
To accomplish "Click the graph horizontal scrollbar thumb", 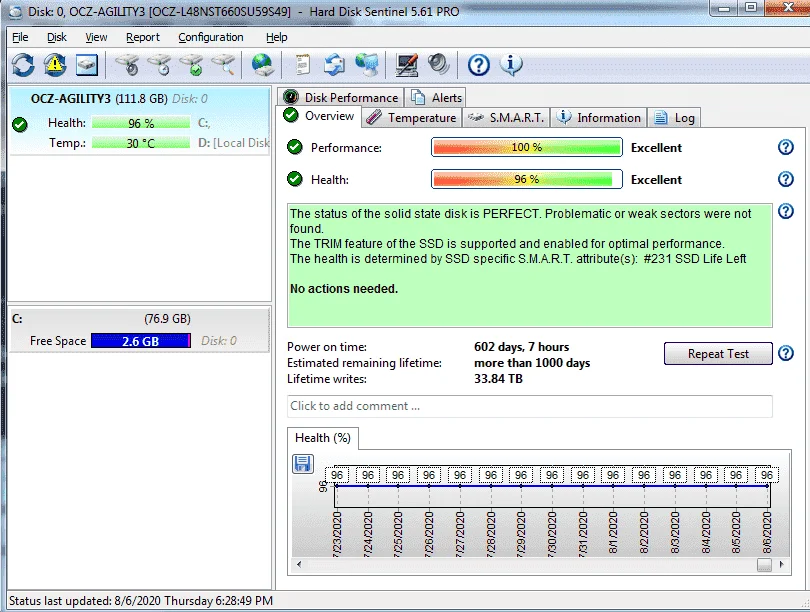I will [765, 564].
